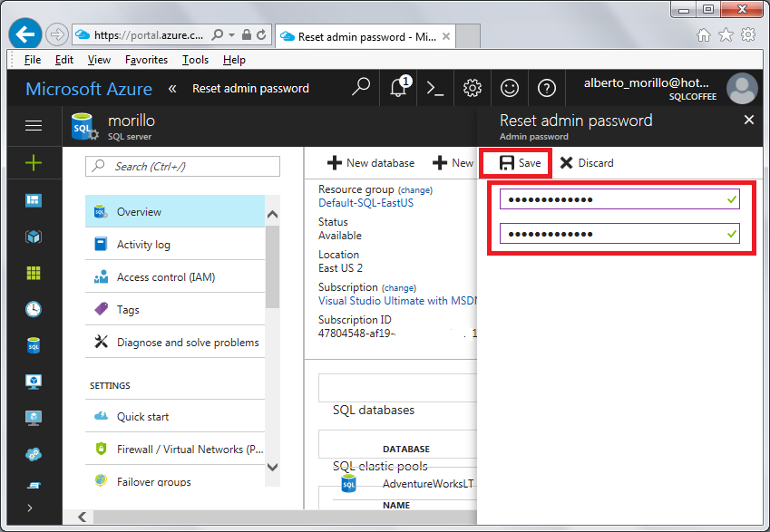Discard the password changes
Screen dimensions: 770x532
586,162
